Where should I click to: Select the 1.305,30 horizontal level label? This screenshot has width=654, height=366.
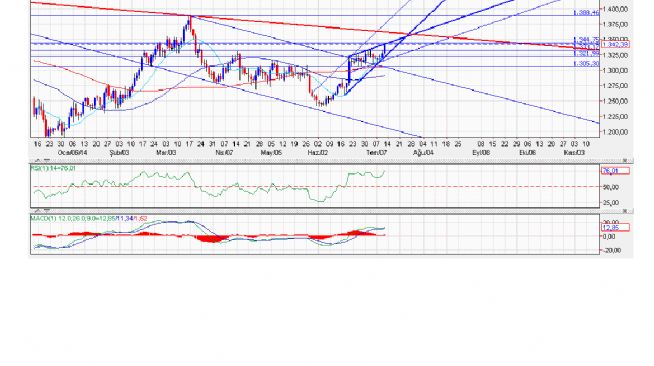coord(586,64)
